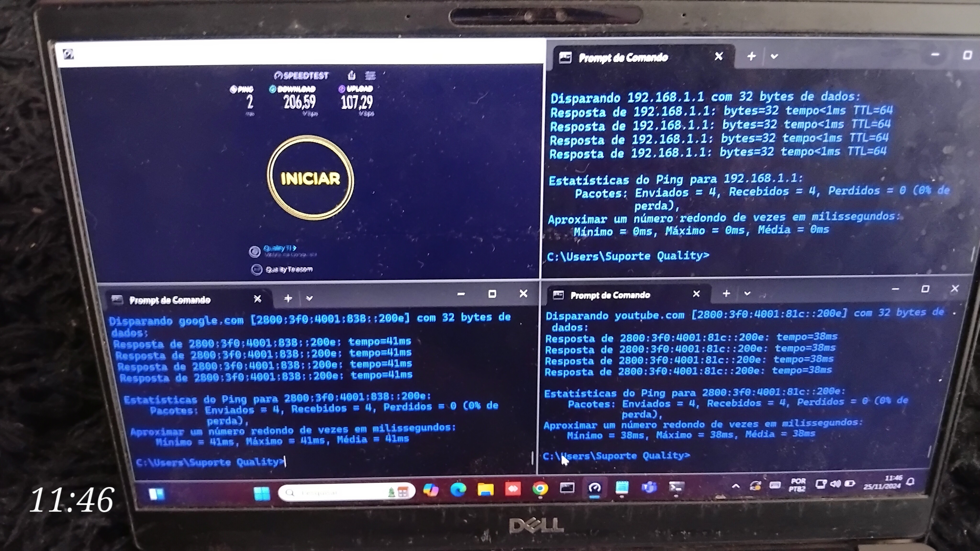Expand tab dropdown in youtube.com ping window
The height and width of the screenshot is (551, 980).
(x=747, y=294)
